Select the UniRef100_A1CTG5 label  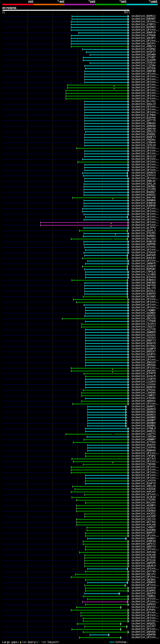(143, 330)
